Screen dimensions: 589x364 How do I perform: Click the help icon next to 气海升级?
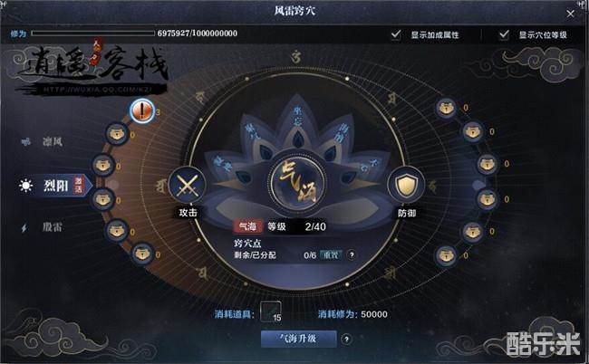(x=346, y=340)
